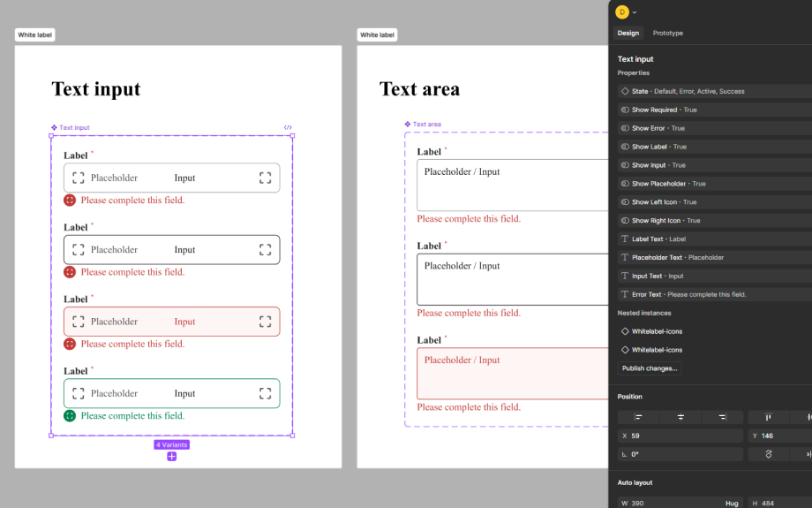Click the Hug sizing label in width field
Screen dimensions: 812x508
tap(732, 504)
